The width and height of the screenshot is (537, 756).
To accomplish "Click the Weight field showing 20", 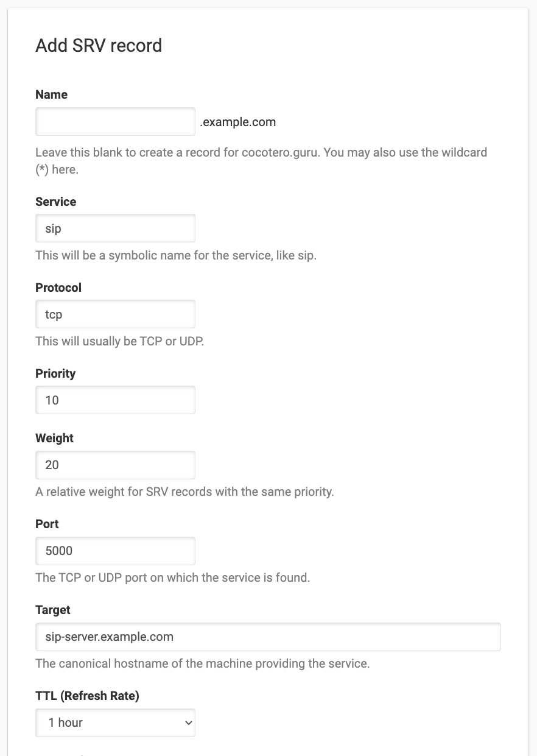I will tap(115, 465).
